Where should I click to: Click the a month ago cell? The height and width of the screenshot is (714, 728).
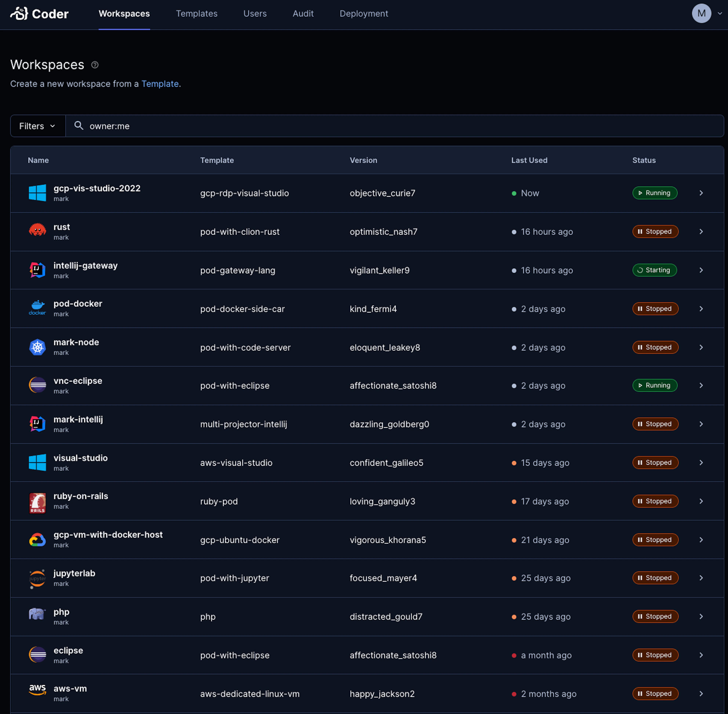tap(546, 655)
